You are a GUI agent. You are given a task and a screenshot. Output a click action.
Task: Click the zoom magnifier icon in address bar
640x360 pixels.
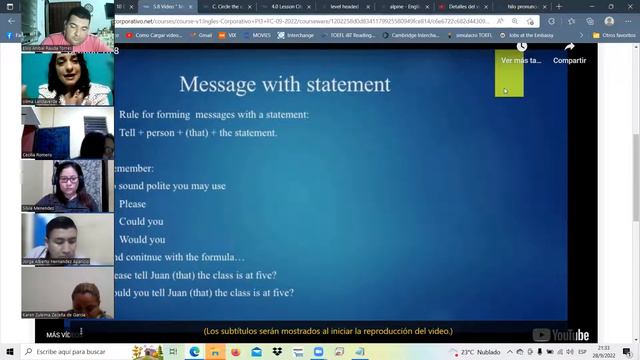515,21
